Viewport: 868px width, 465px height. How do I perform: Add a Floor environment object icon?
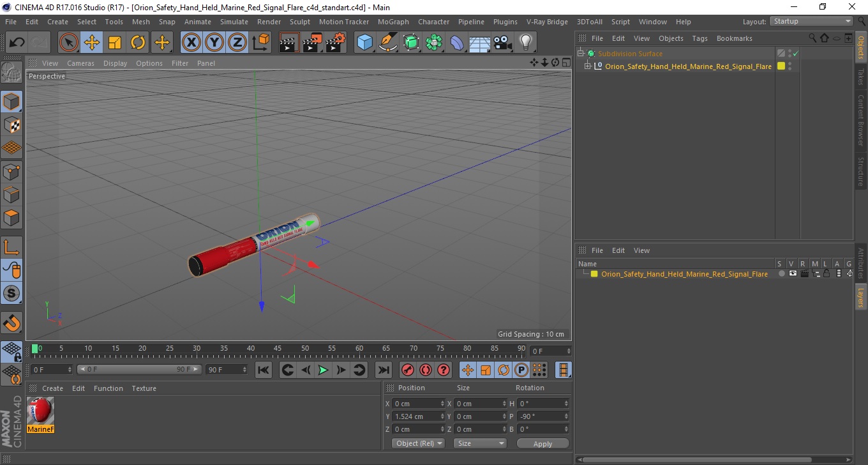click(x=480, y=43)
